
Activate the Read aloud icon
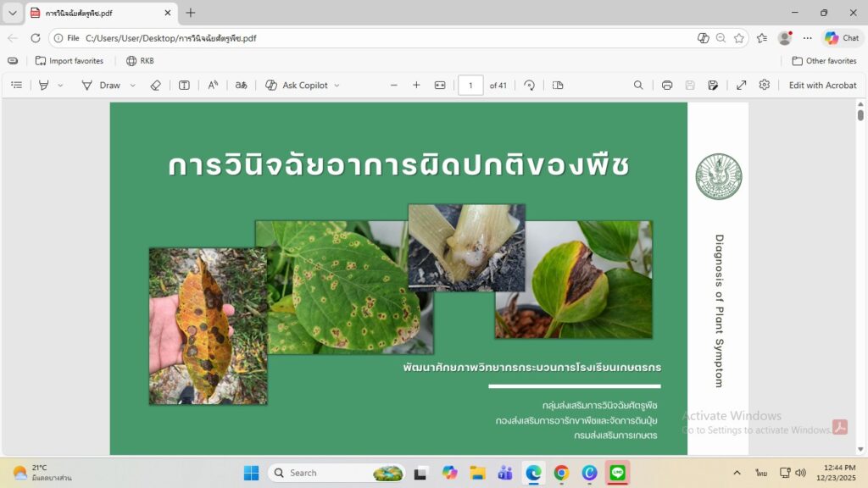(214, 85)
